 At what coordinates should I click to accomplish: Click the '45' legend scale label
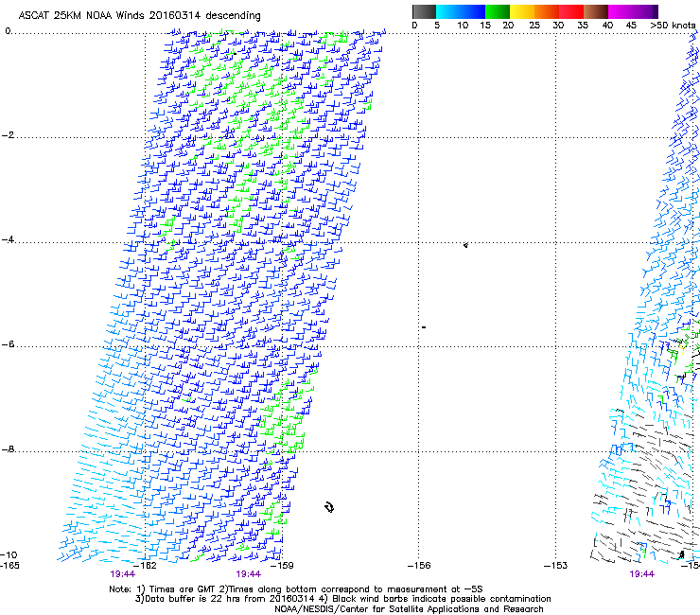coord(631,26)
